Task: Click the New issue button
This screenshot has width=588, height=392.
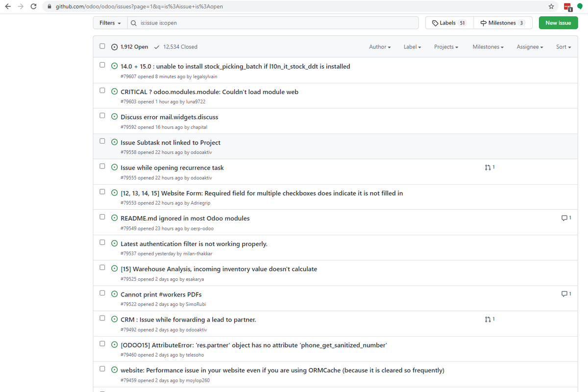Action: 558,23
